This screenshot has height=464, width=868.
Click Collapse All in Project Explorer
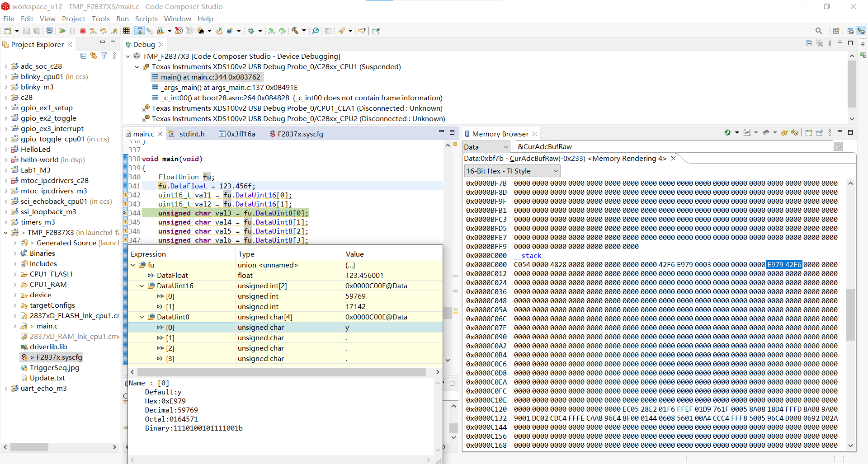point(83,56)
